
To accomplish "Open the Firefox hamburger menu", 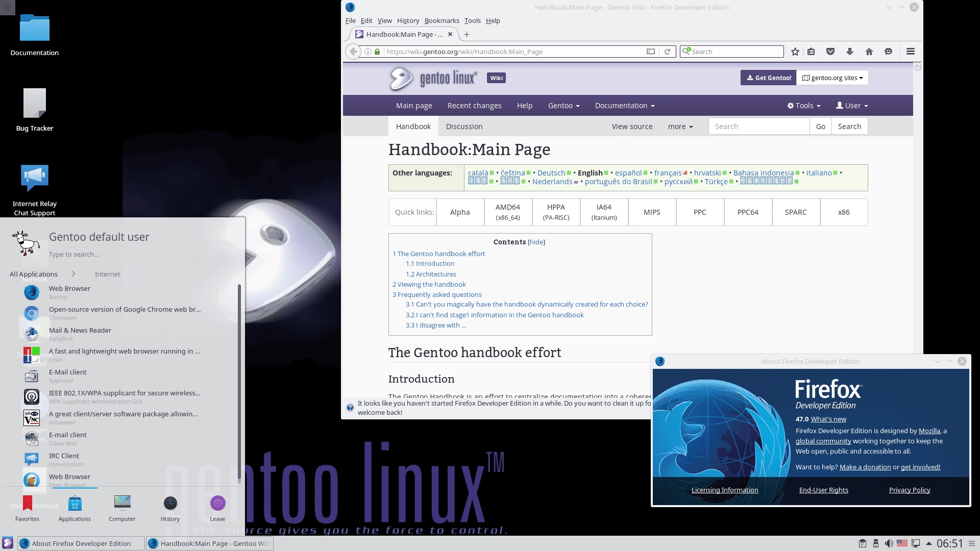I will tap(910, 52).
